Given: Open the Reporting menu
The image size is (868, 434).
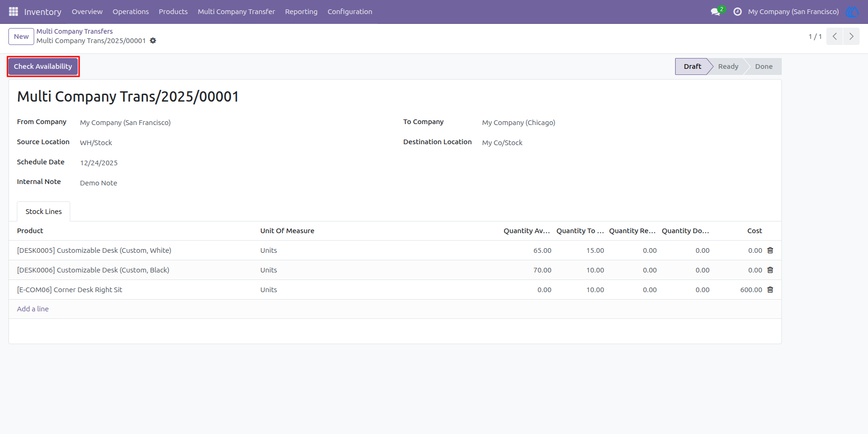Looking at the screenshot, I should pyautogui.click(x=301, y=12).
